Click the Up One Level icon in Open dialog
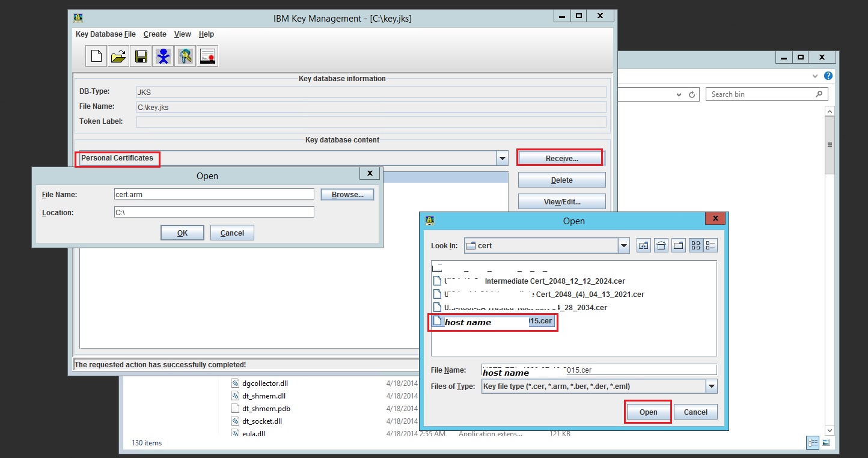 (x=644, y=245)
